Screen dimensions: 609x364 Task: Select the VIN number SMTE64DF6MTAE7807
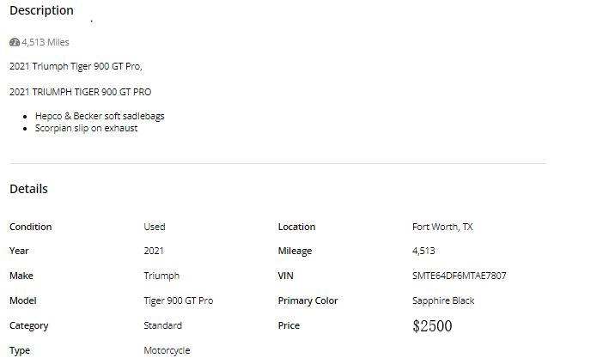459,276
